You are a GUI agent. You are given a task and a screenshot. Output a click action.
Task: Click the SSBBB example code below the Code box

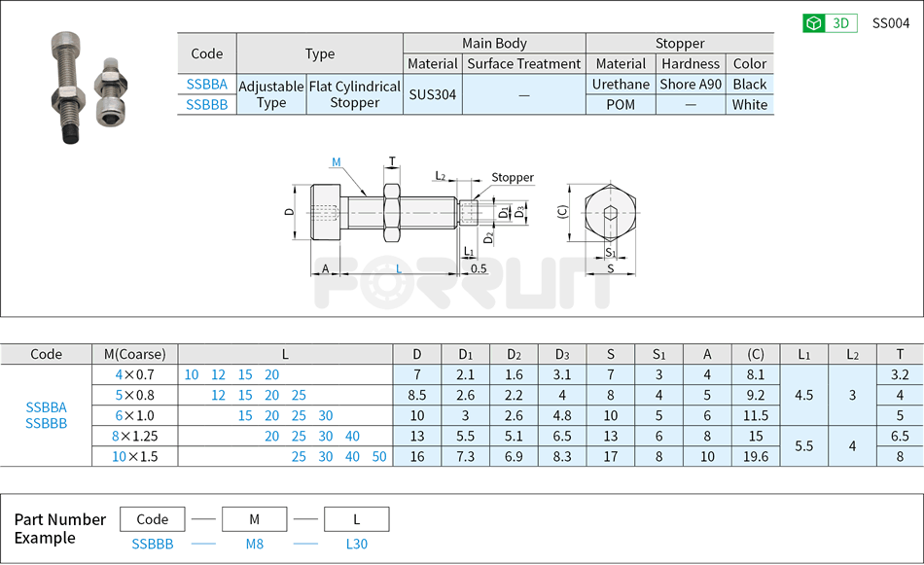click(x=152, y=545)
